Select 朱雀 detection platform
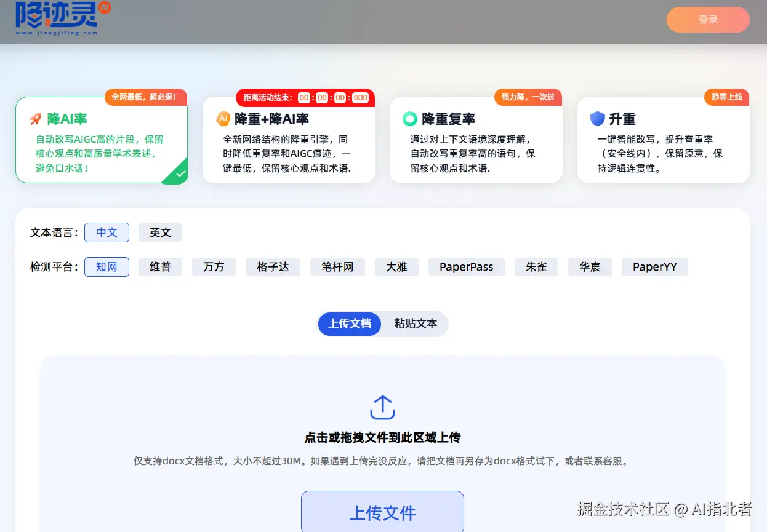Screen dimensions: 767x532 pos(536,267)
